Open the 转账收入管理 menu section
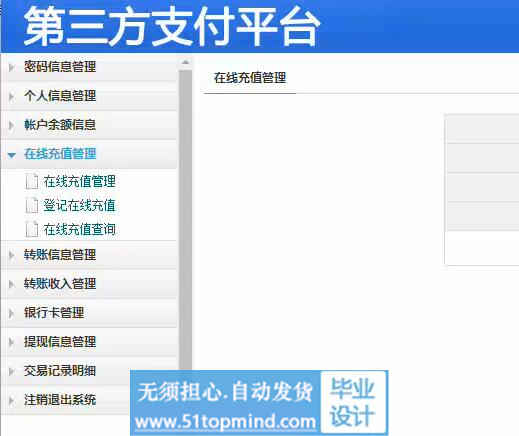The image size is (519, 436). [x=60, y=284]
